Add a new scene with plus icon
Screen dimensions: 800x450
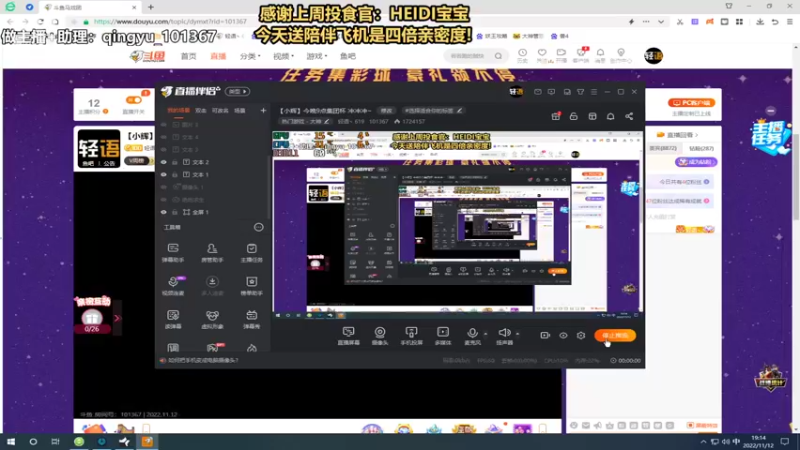coord(263,110)
